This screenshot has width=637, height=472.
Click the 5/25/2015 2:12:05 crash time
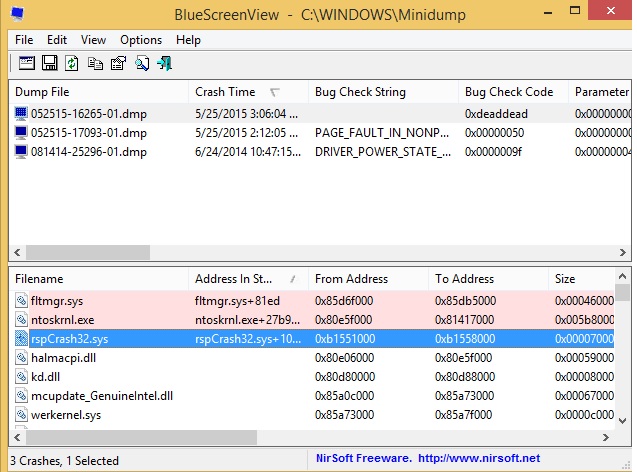point(246,132)
